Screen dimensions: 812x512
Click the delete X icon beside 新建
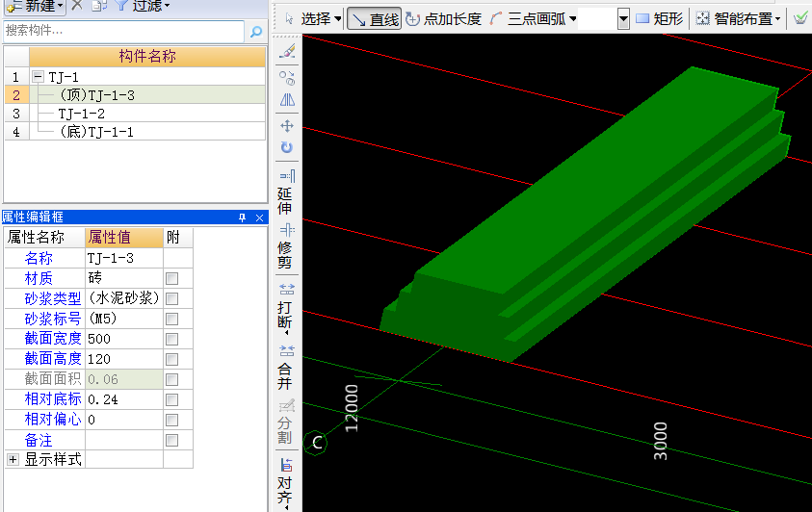coord(77,5)
